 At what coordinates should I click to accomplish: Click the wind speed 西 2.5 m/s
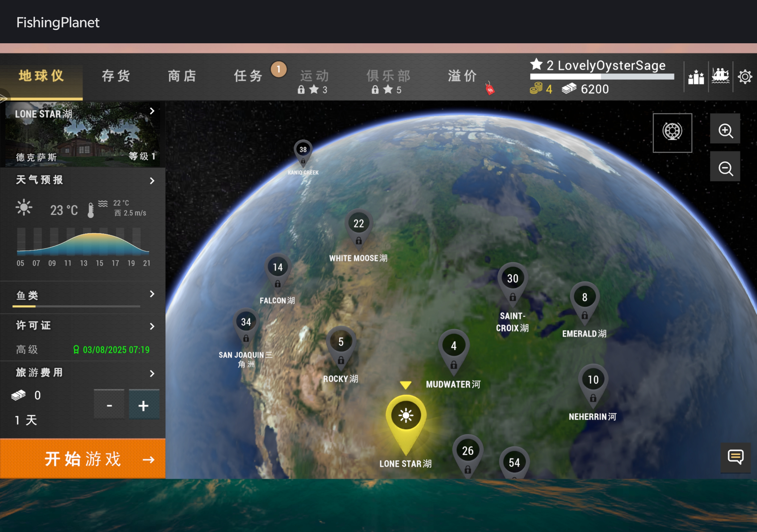pos(130,213)
